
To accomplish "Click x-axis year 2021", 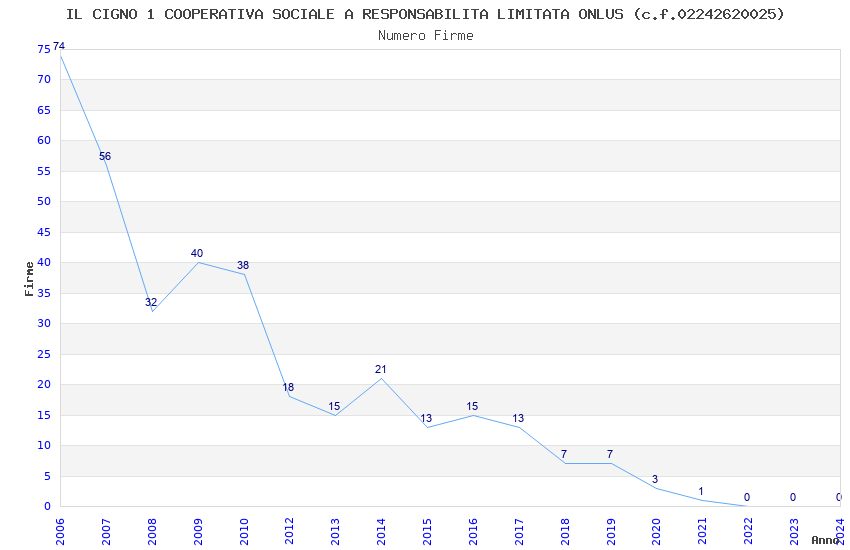I will pos(703,531).
